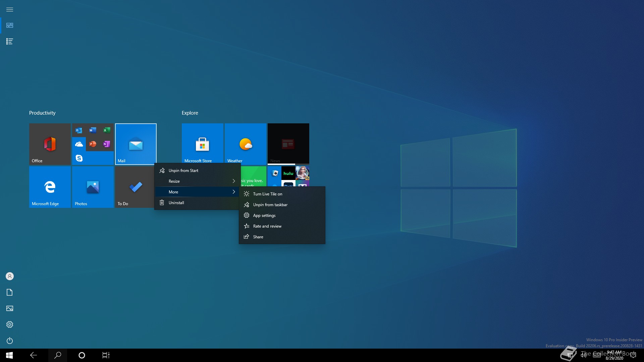Viewport: 644px width, 362px height.
Task: Open Cortana from the taskbar
Action: point(82,355)
